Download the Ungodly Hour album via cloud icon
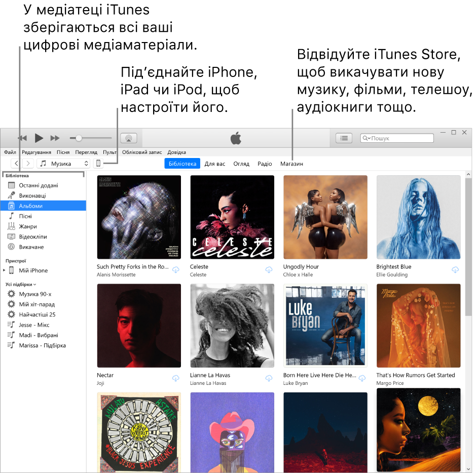The width and height of the screenshot is (476, 473). coord(362,270)
